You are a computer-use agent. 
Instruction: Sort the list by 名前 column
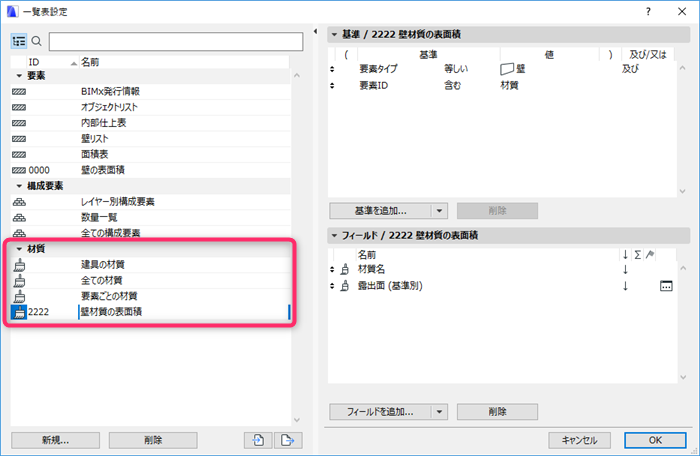184,62
